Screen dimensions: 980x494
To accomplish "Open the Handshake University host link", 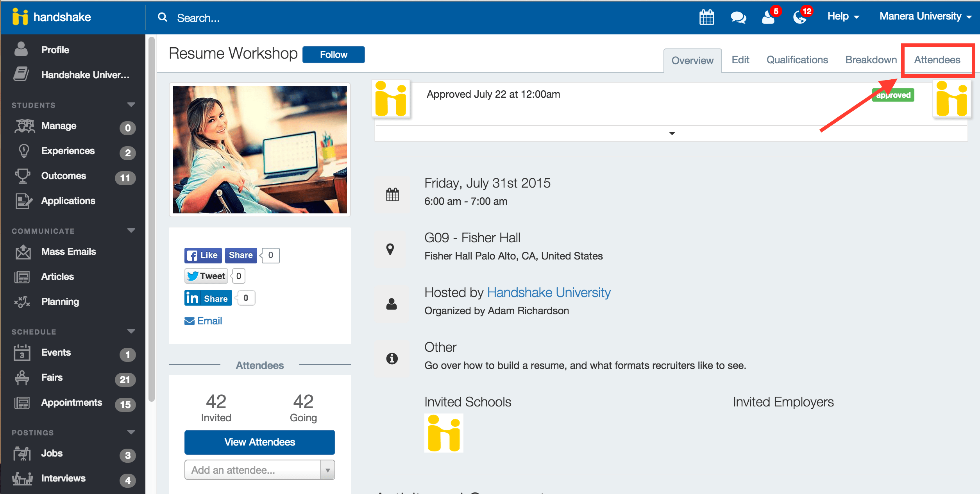I will 549,292.
